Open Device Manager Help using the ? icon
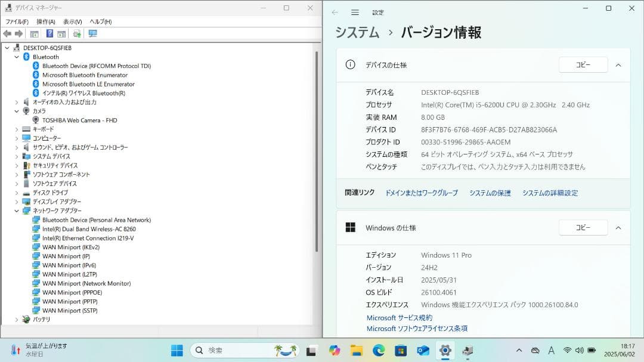 (x=50, y=33)
